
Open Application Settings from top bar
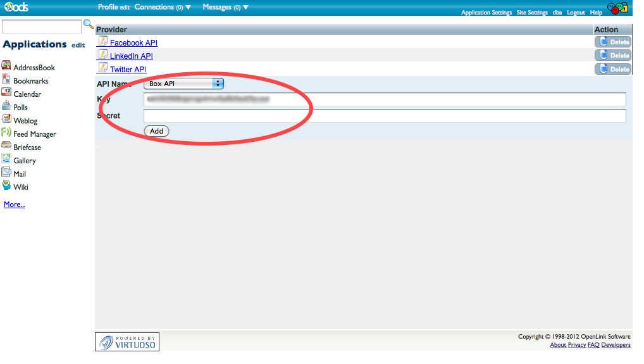coord(486,13)
